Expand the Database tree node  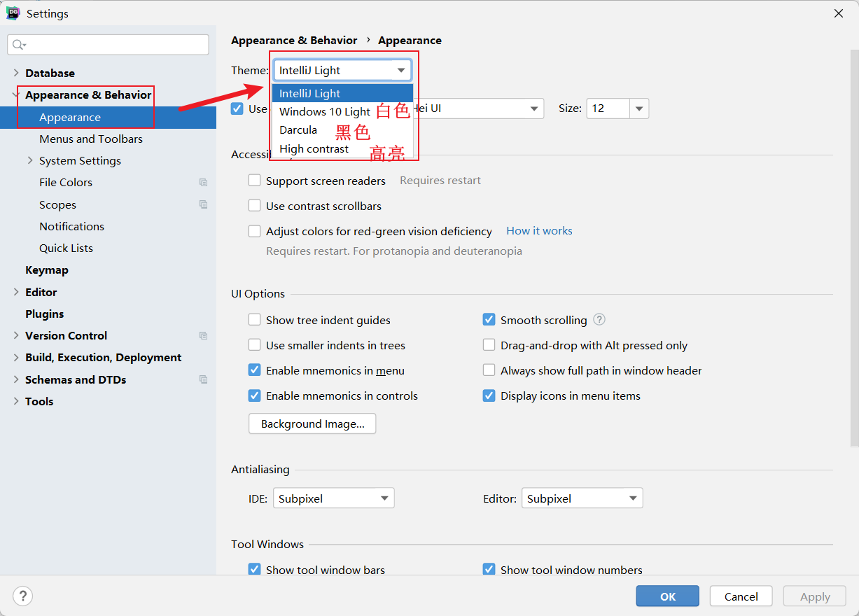(x=16, y=73)
